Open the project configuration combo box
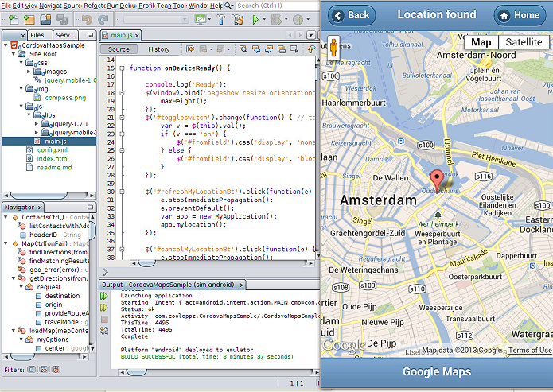Screen dimensions: 553x392 click(156, 20)
